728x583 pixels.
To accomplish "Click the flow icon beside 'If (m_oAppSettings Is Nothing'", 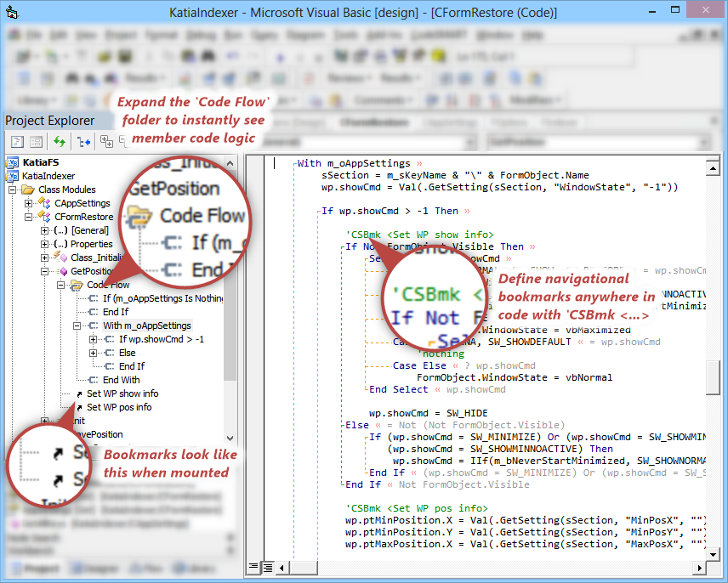I will [x=94, y=298].
